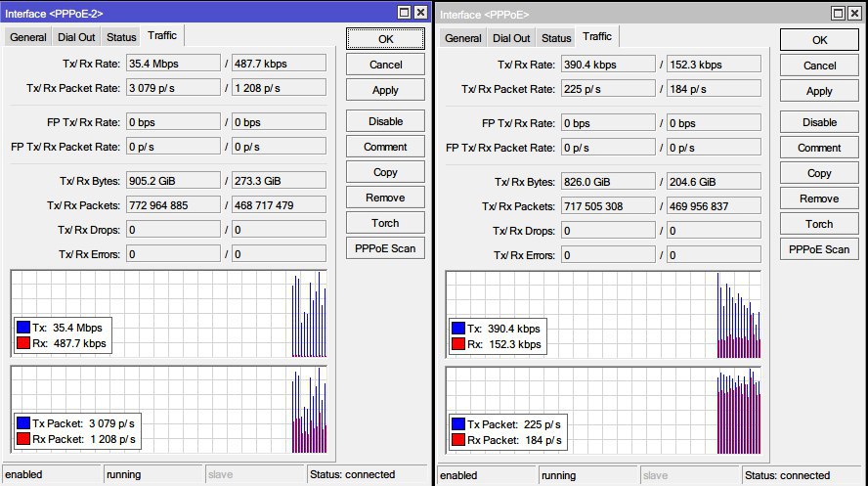Disable the PPPoE-2 interface

point(385,121)
